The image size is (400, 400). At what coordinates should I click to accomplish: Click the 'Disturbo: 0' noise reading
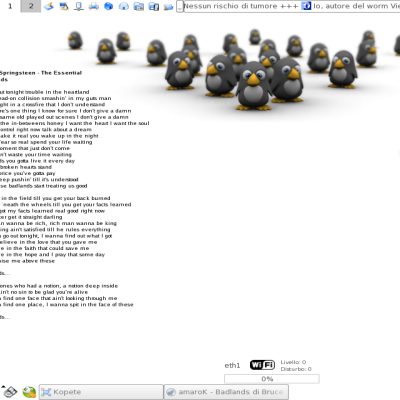296,369
